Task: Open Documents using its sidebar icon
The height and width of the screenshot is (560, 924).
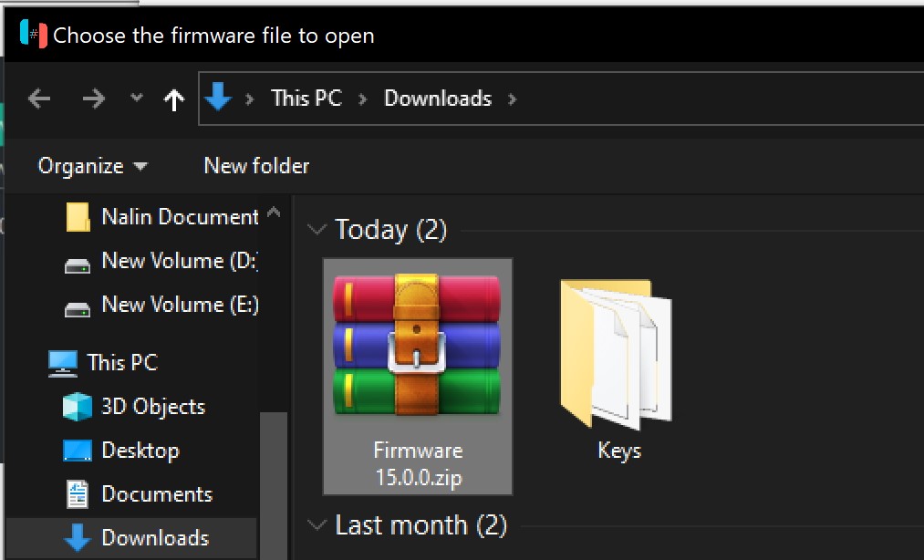Action: (73, 493)
